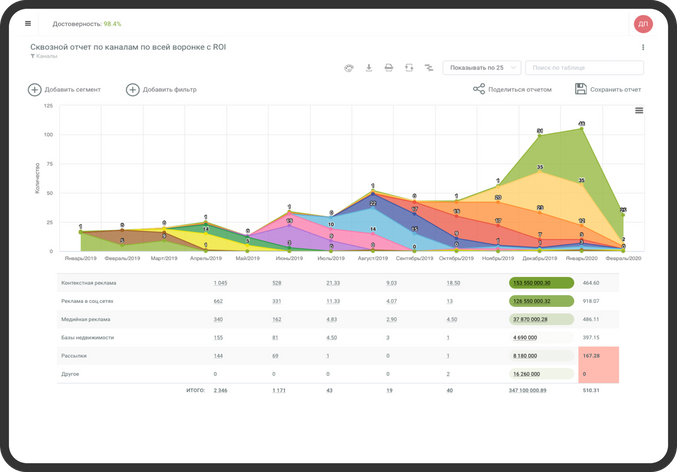Type in the 'Поиск по таблице' search field
677x472 pixels.
point(584,68)
